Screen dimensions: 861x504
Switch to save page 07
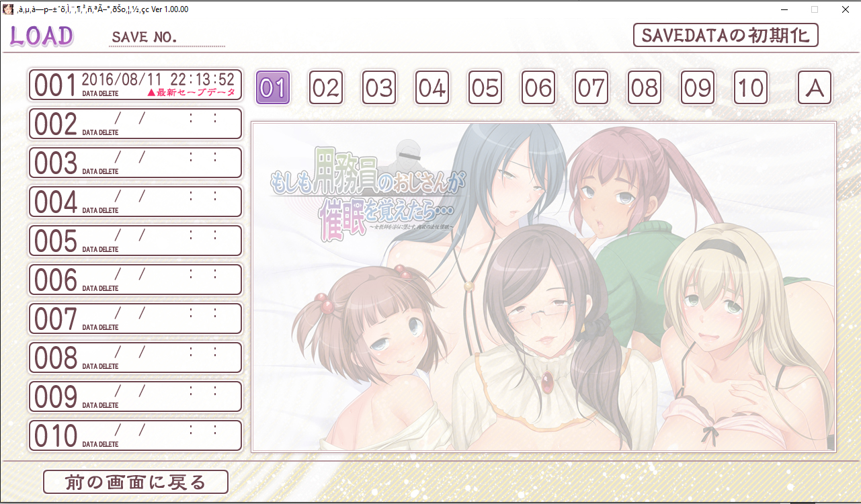tap(591, 87)
